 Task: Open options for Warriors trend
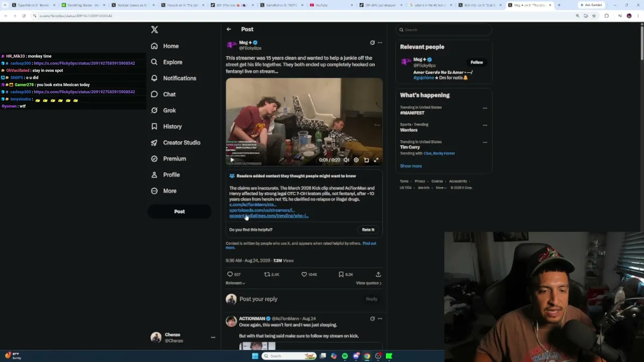[x=485, y=125]
